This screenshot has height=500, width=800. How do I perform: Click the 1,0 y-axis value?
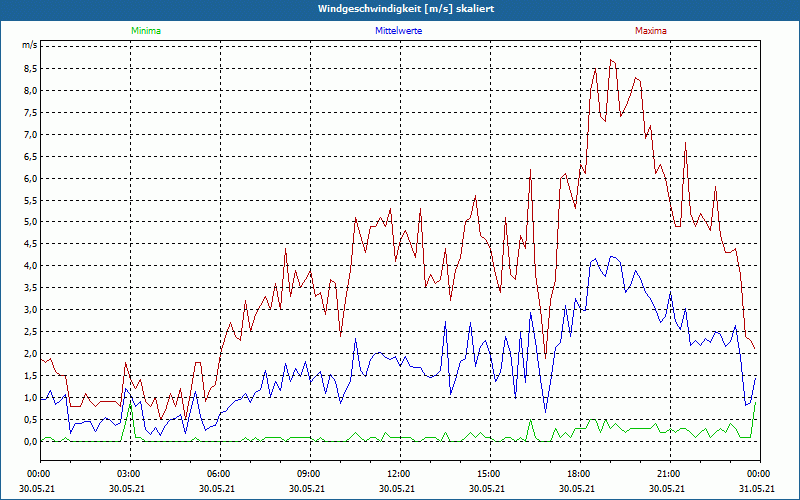[30, 398]
